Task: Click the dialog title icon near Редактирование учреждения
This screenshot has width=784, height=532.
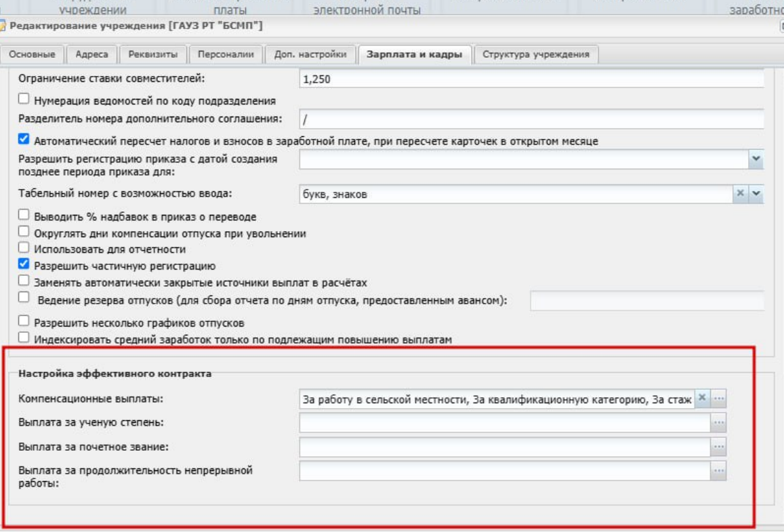Action: coord(2,26)
